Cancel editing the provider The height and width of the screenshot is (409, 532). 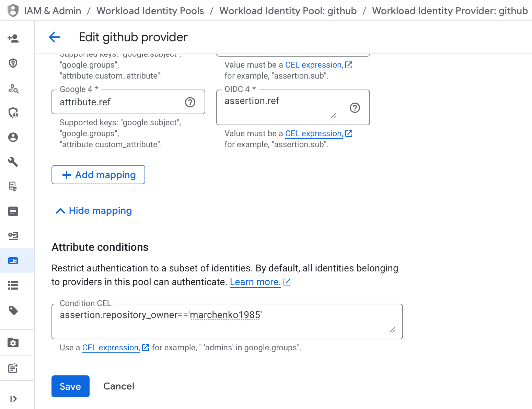click(x=119, y=386)
